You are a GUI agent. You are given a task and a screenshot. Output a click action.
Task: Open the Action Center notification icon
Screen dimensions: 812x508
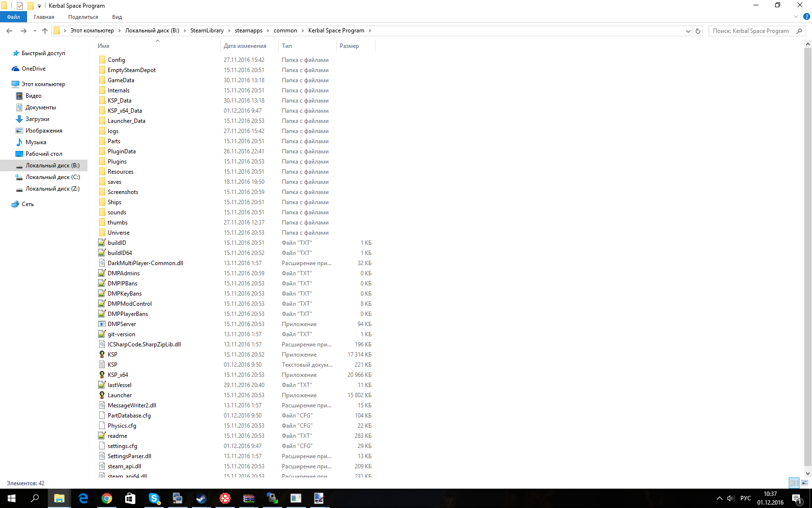[x=797, y=498]
